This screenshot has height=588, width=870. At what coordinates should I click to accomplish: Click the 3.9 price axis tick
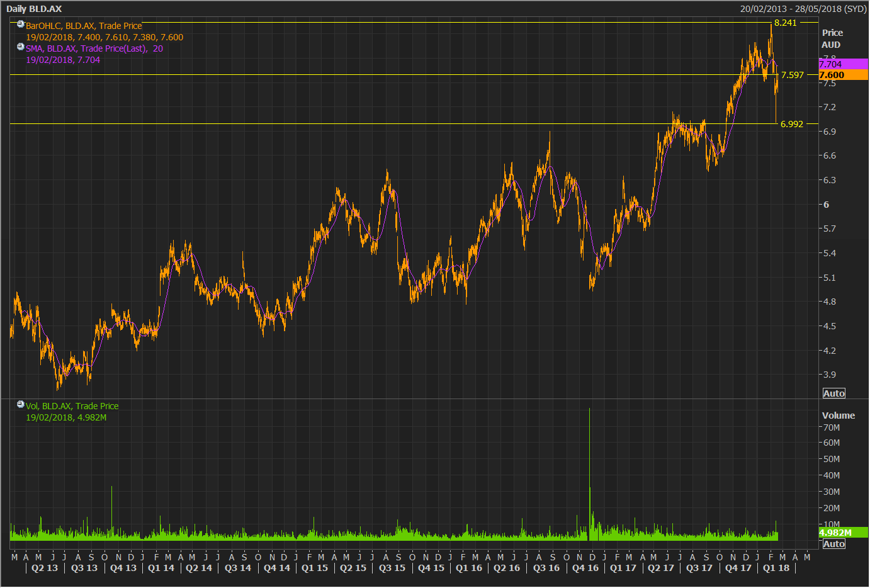click(x=830, y=375)
